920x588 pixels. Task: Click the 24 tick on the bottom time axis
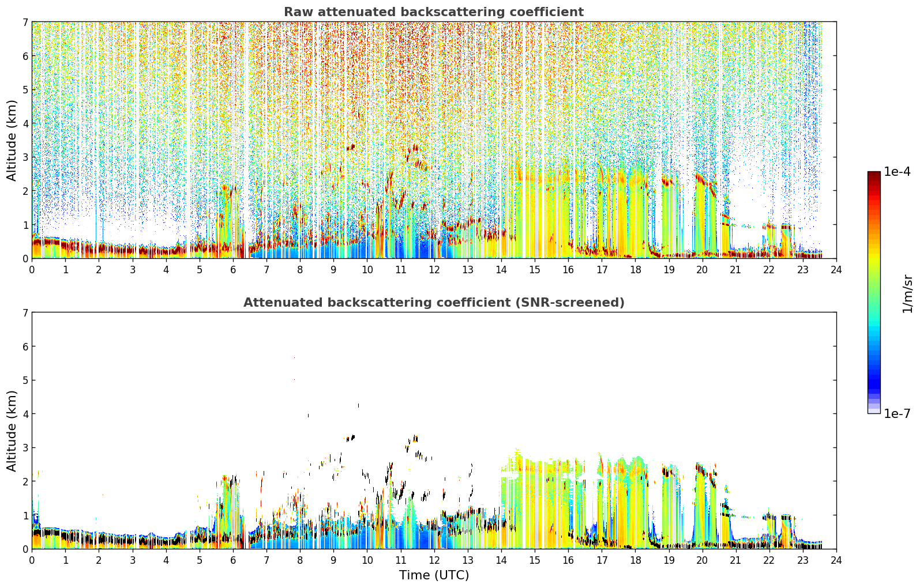coord(836,560)
